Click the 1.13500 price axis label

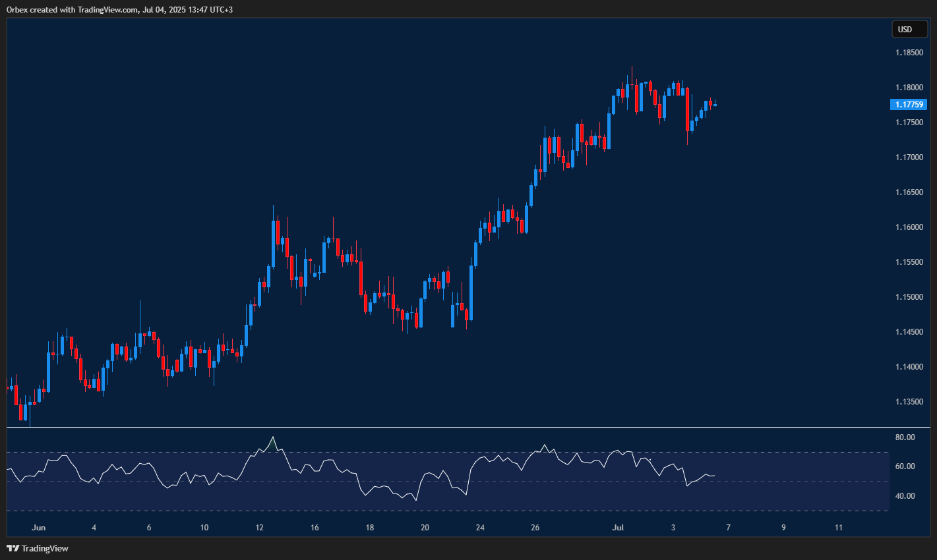[909, 401]
